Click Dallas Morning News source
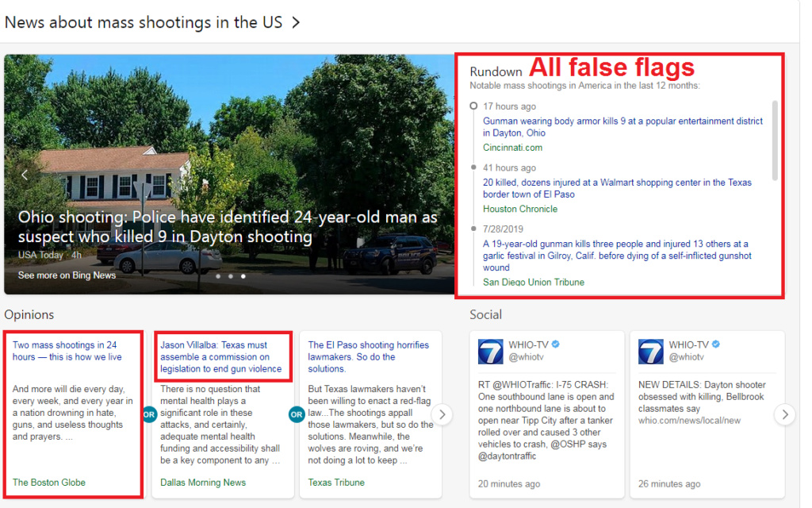812x508 pixels. pyautogui.click(x=203, y=483)
